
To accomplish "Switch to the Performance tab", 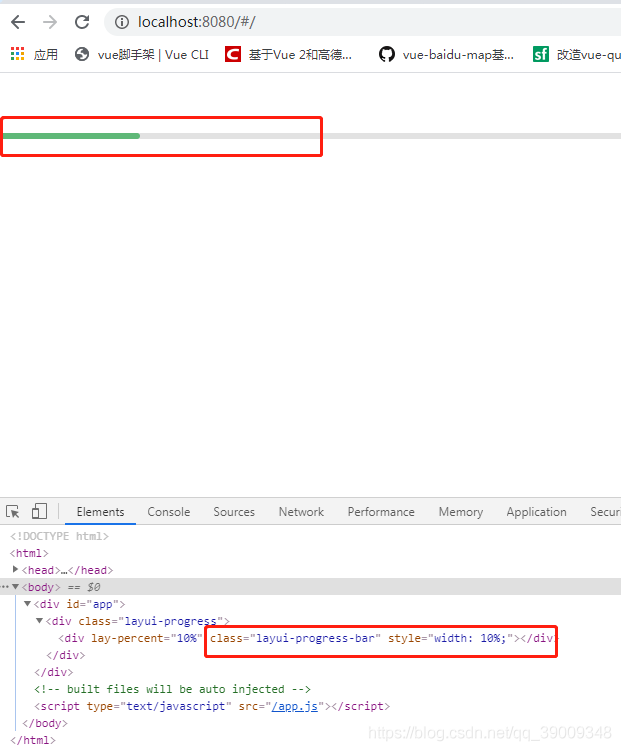I will coord(381,512).
